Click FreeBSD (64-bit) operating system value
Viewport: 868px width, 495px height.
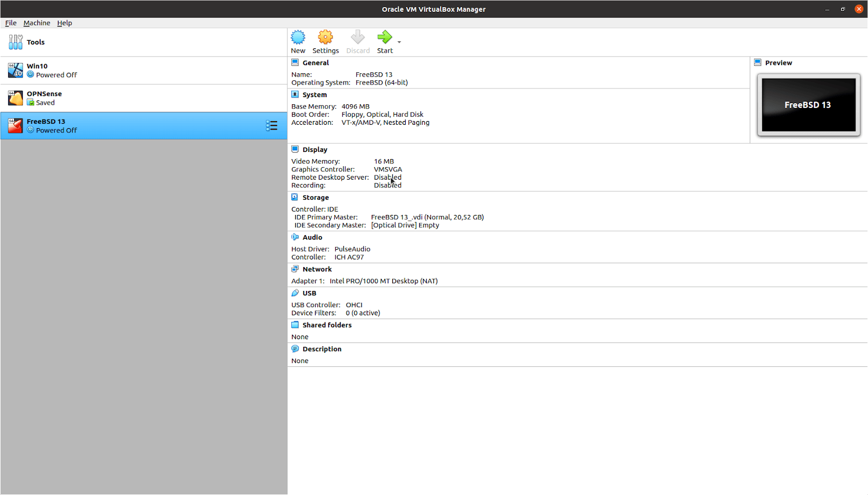coord(382,83)
